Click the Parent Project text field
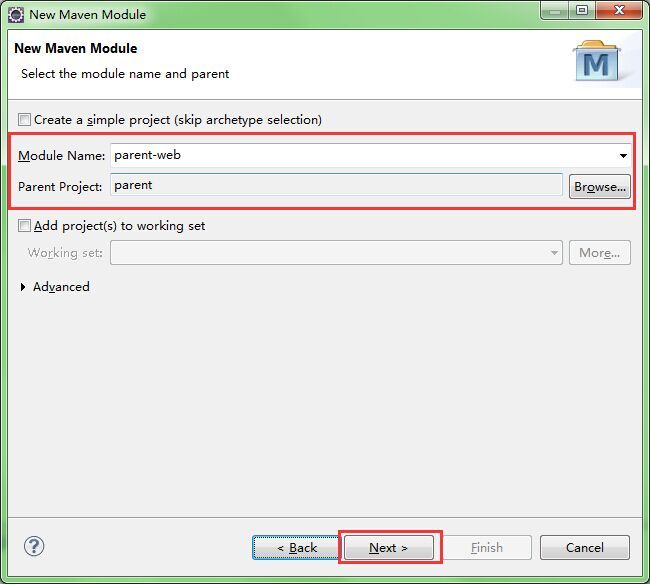The width and height of the screenshot is (650, 584). 336,185
